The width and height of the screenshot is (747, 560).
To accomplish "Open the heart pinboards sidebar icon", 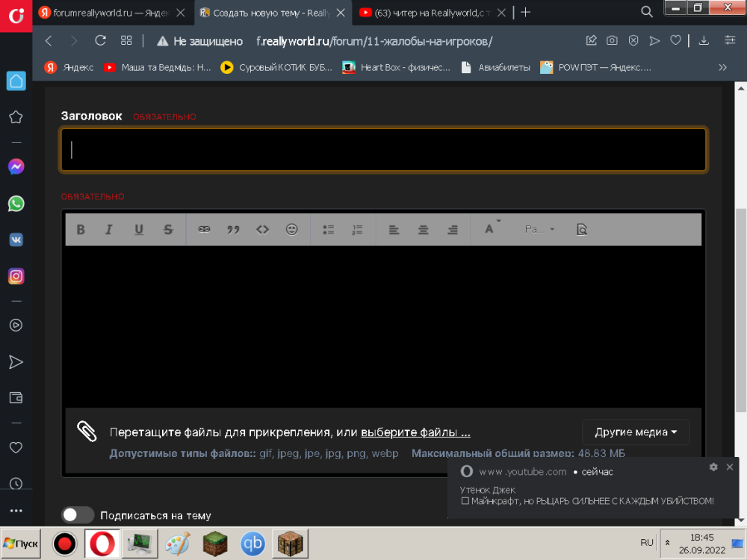I will (x=16, y=447).
